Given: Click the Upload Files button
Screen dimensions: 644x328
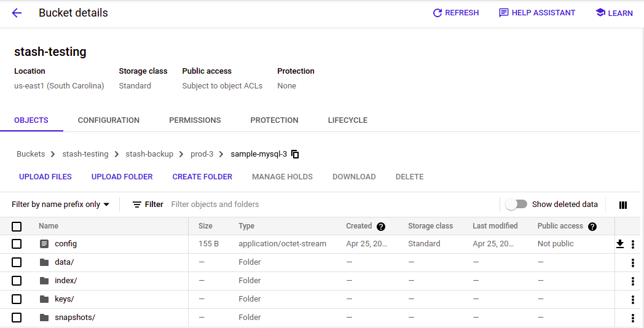Looking at the screenshot, I should coord(45,177).
